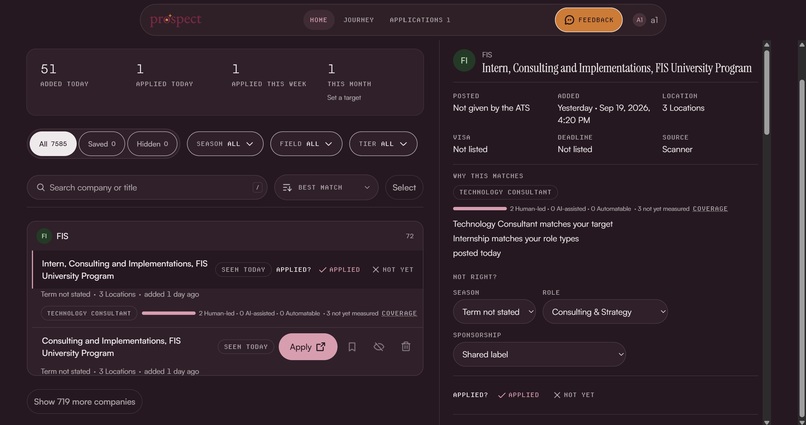Open the Consulting and Implementations listing title
The height and width of the screenshot is (425, 806).
pyautogui.click(x=111, y=347)
